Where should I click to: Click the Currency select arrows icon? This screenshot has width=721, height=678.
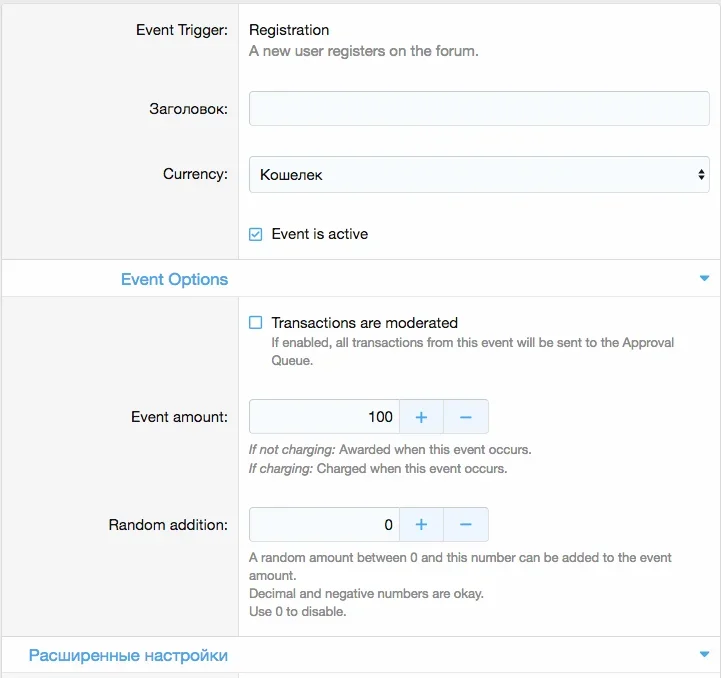pyautogui.click(x=701, y=174)
